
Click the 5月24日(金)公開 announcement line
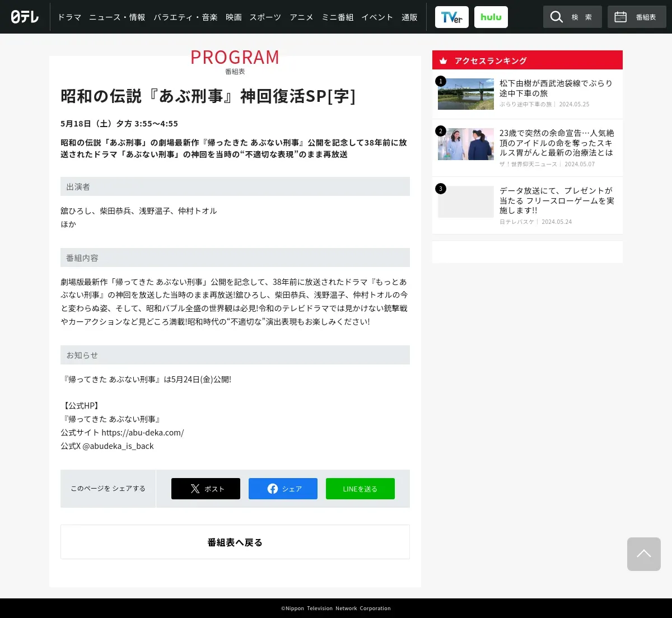[x=146, y=380]
